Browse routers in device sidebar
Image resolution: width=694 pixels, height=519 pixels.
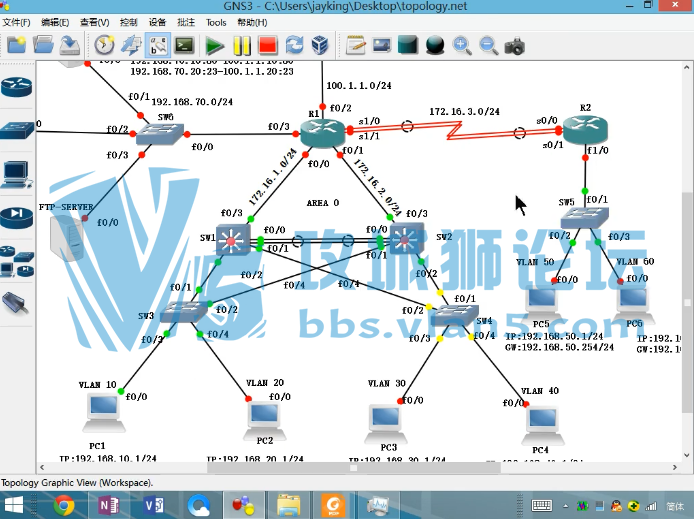(x=16, y=87)
